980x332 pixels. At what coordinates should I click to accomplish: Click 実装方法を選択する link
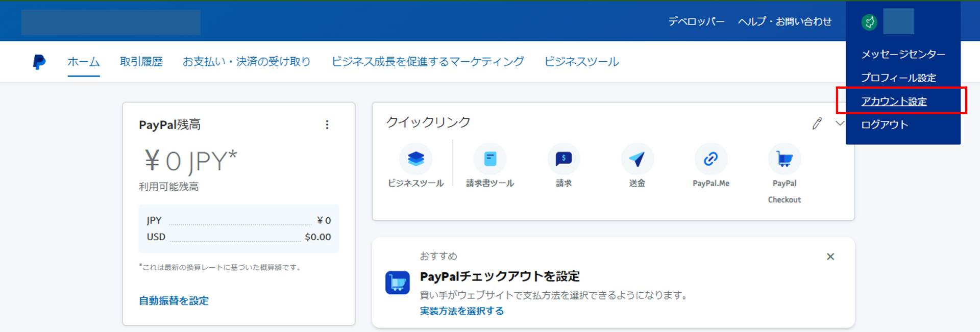(x=462, y=311)
